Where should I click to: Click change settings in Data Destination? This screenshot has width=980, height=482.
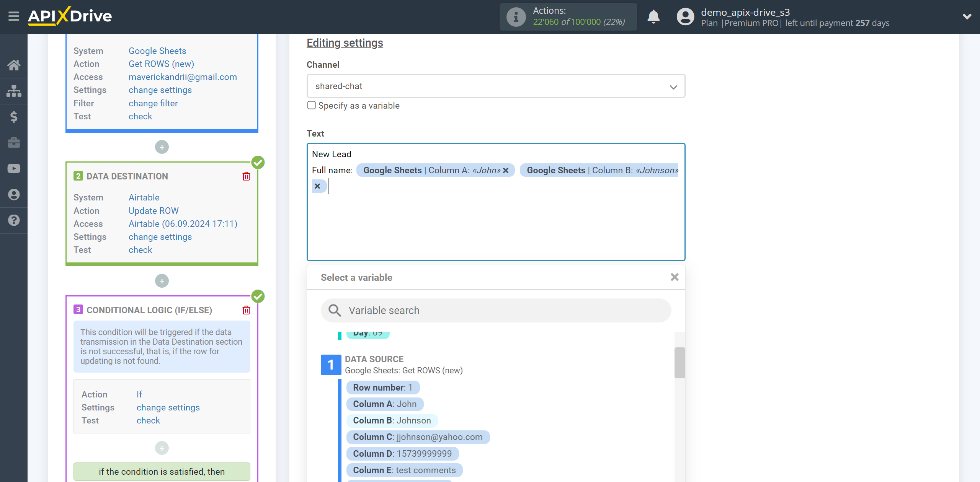pyautogui.click(x=160, y=237)
